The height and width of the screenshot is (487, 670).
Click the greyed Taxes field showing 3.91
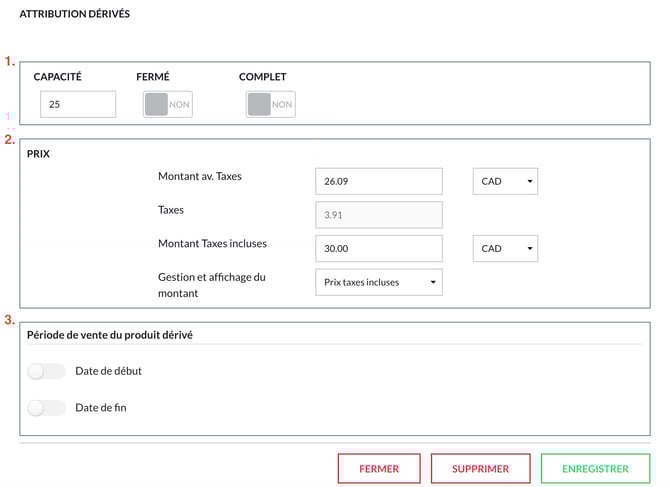378,215
